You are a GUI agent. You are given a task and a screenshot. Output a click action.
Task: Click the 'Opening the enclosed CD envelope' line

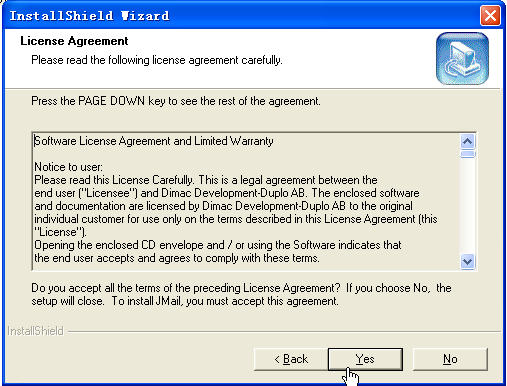point(218,245)
